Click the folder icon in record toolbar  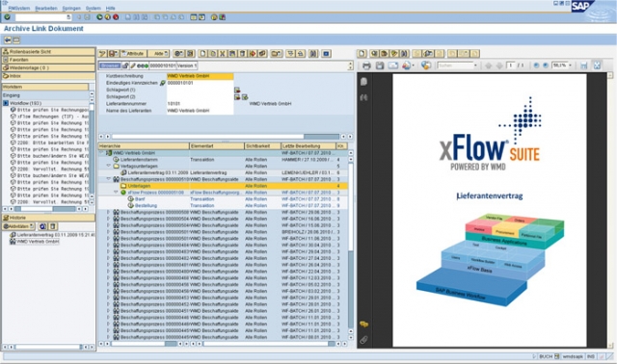point(277,54)
